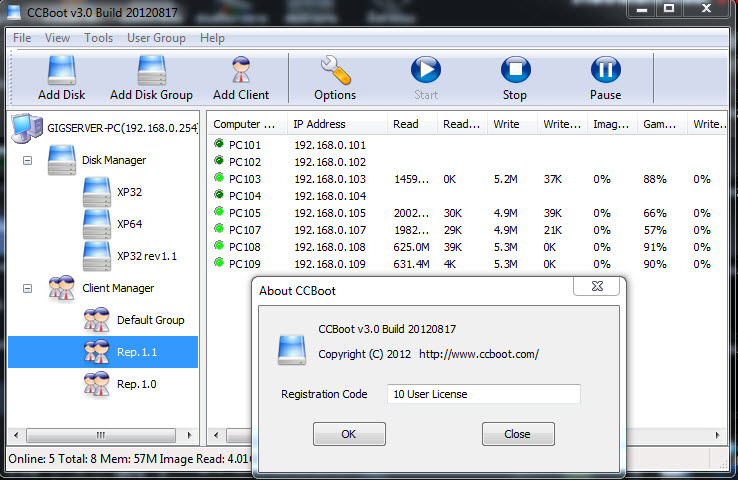738x480 pixels.
Task: Select the PC105 client row
Action: coord(245,212)
